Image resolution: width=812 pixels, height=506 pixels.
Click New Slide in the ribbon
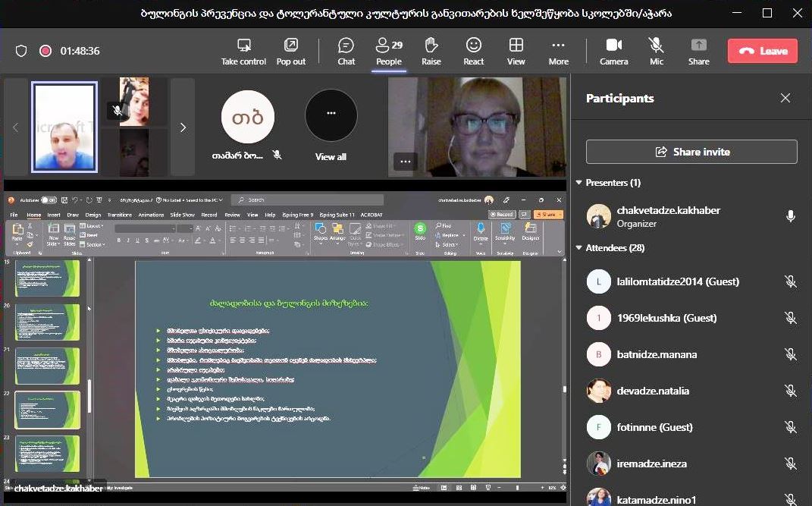click(53, 234)
